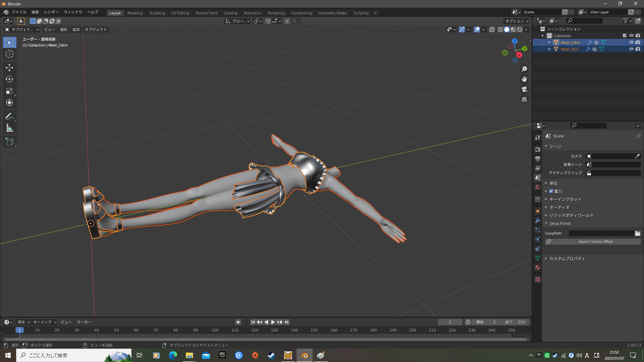644x362 pixels.
Task: Toggle Collection exclude checkbox in outliner
Action: pyautogui.click(x=625, y=36)
